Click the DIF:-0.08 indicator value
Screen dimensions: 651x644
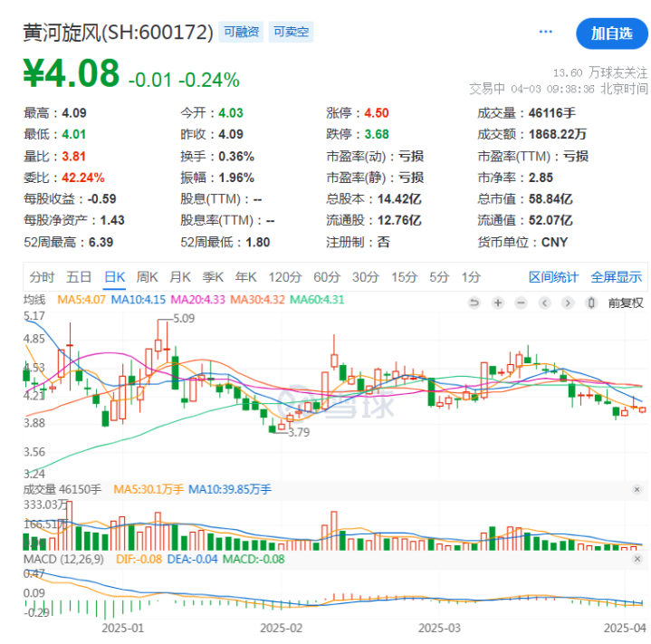tap(139, 559)
